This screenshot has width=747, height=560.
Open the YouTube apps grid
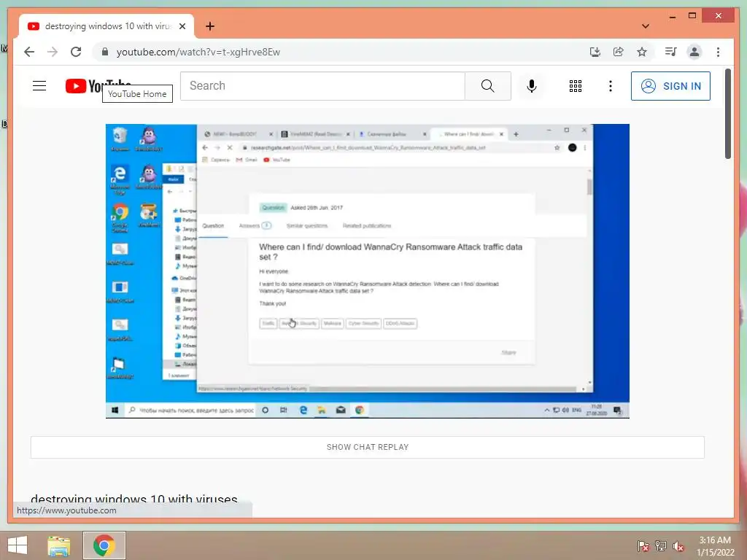(576, 86)
